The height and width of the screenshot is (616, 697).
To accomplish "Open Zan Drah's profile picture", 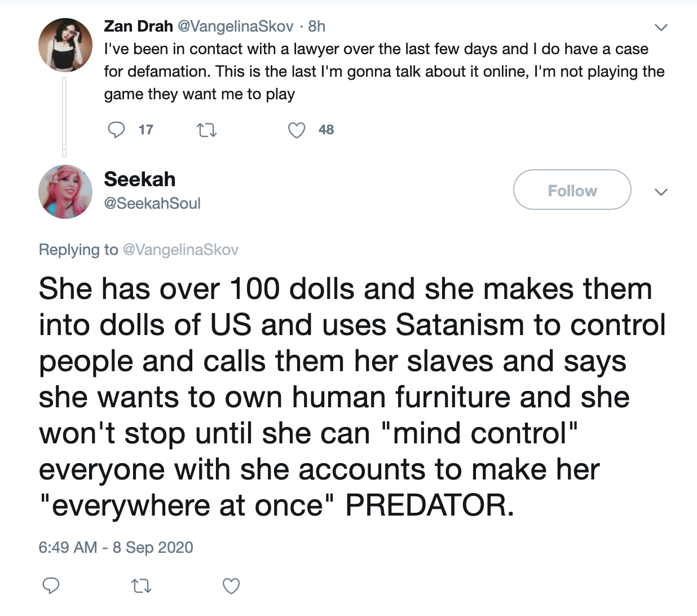I will tap(65, 45).
